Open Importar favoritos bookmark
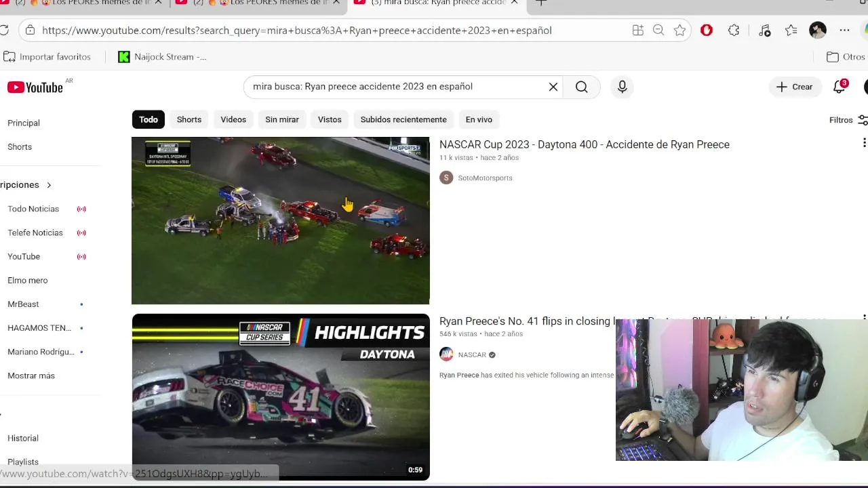The width and height of the screenshot is (868, 488). [x=47, y=57]
